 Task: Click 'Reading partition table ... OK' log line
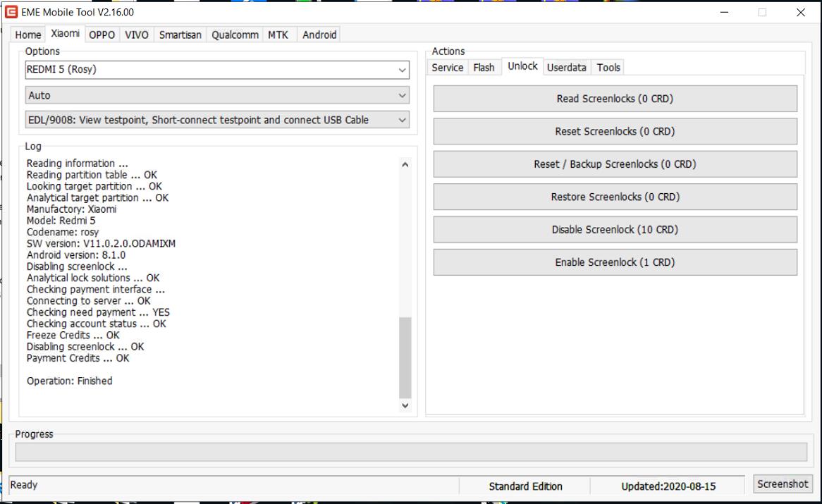coord(92,175)
